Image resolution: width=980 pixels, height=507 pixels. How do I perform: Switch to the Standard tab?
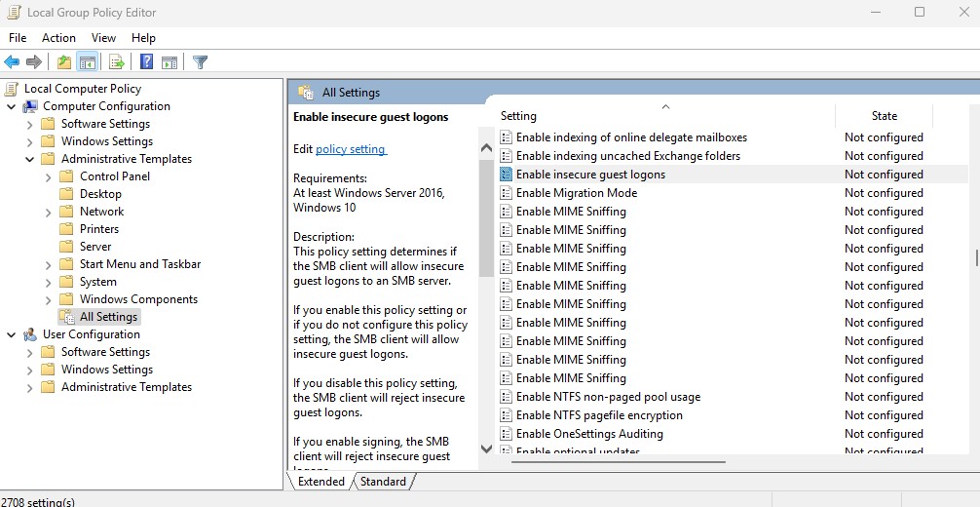click(x=383, y=482)
